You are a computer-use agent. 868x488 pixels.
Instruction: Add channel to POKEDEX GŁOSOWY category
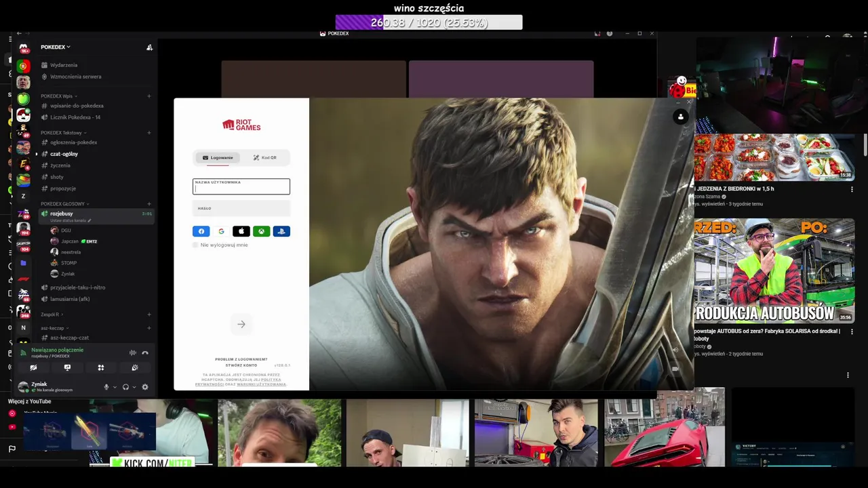point(149,204)
